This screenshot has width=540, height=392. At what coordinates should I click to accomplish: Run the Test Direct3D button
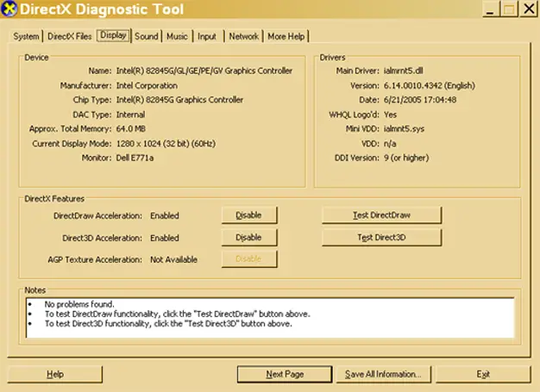pyautogui.click(x=381, y=237)
